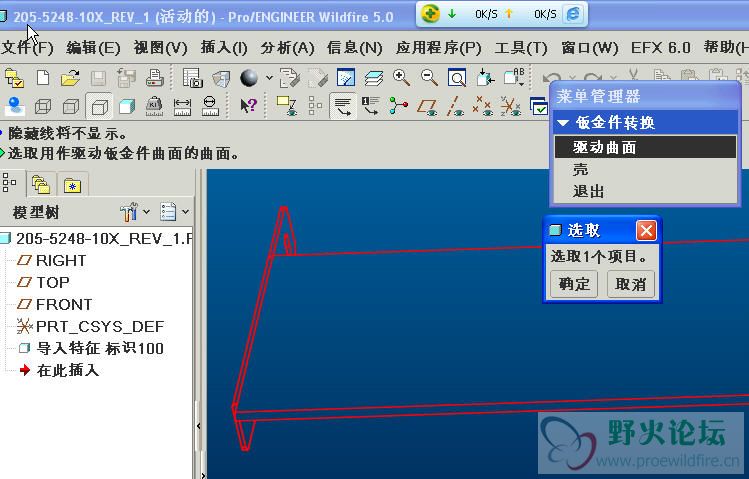This screenshot has height=479, width=749.
Task: Collapse the 钣金件转换 menu header
Action: pos(645,123)
